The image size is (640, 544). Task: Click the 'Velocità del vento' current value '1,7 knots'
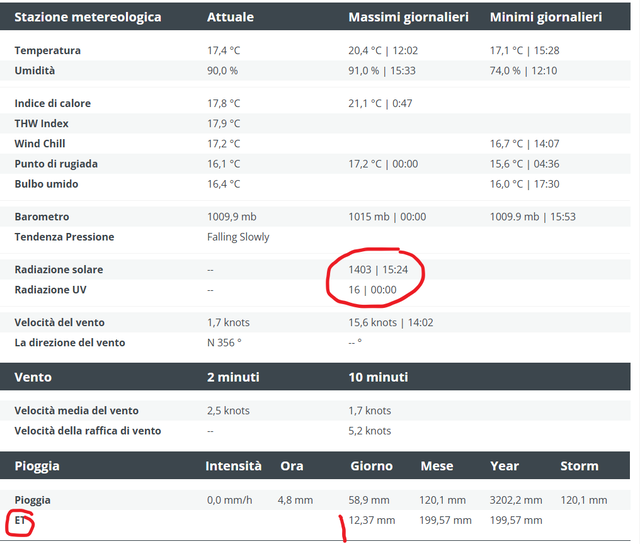(x=228, y=322)
